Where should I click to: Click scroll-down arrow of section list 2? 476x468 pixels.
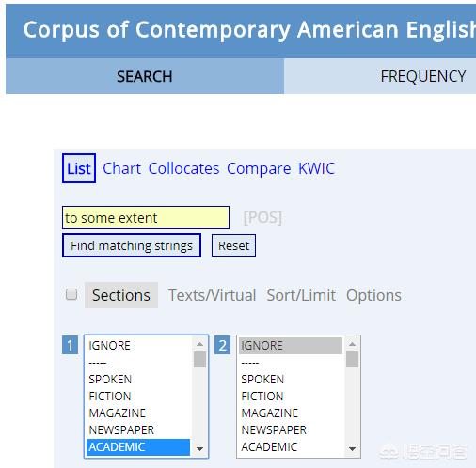point(352,449)
